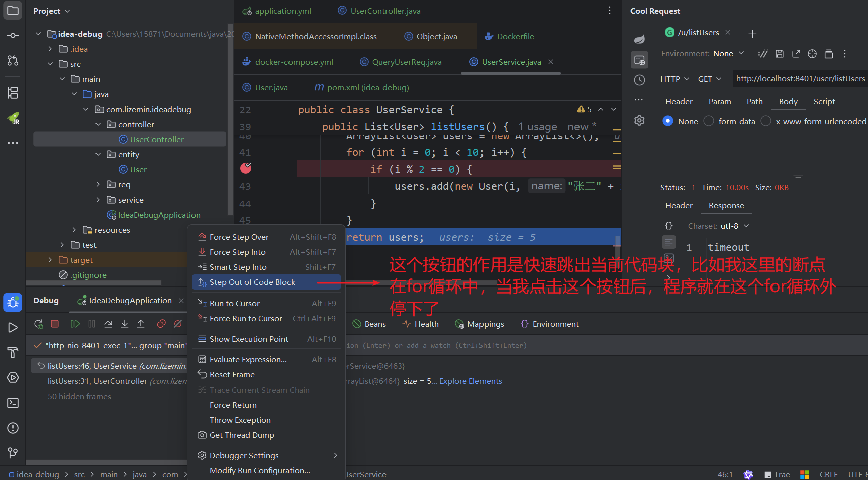Open UserController in the project tree
The image size is (868, 480).
(157, 140)
